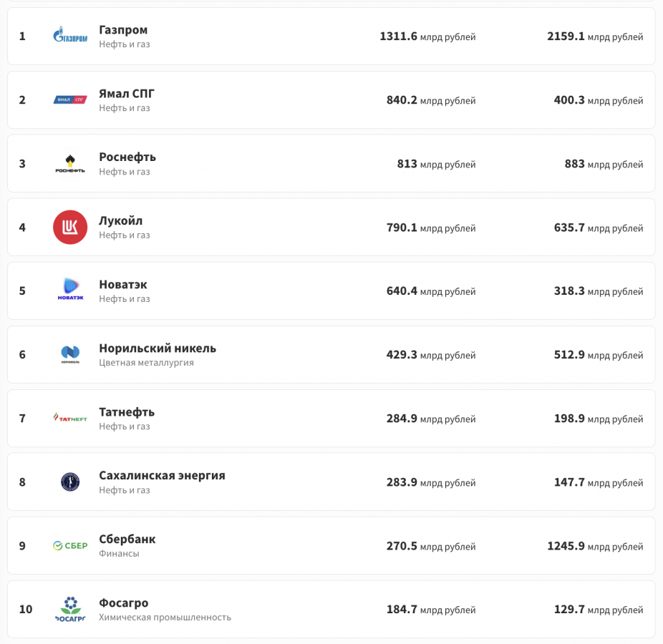Click the Norilsk Nickel logo
Screen dimensions: 663x644
click(x=70, y=354)
